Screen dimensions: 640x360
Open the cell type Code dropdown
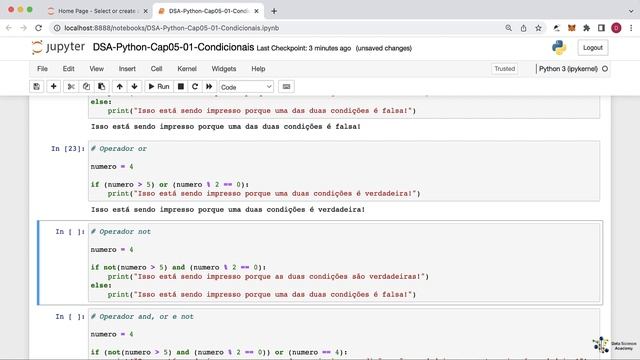(x=246, y=87)
